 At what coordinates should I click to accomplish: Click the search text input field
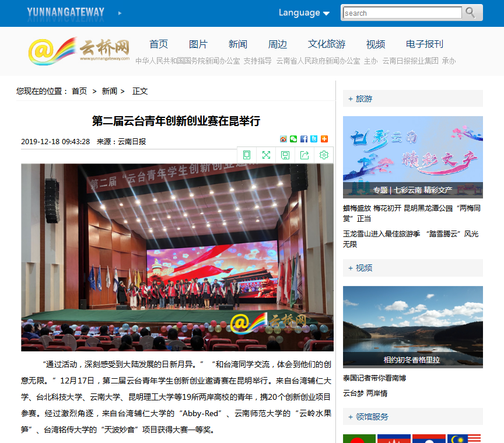pyautogui.click(x=402, y=13)
